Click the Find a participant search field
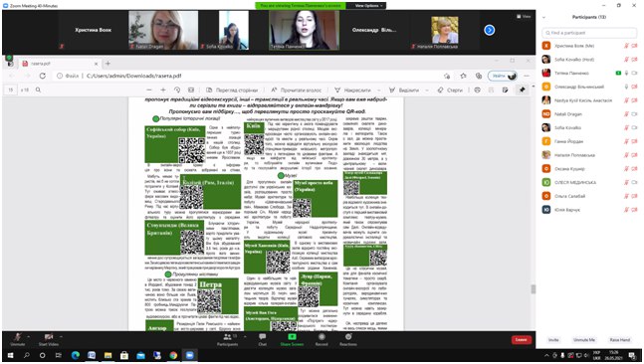Image resolution: width=644 pixels, height=364 pixels. click(589, 33)
